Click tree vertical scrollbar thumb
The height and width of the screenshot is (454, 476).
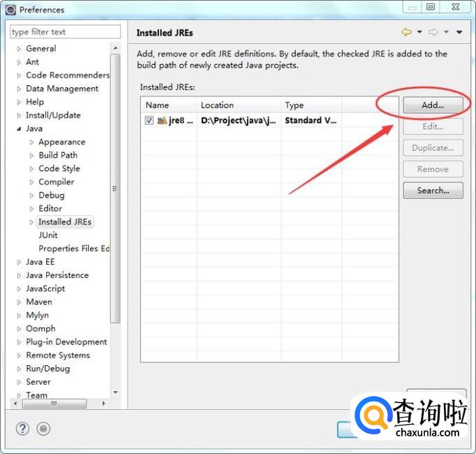[x=115, y=189]
